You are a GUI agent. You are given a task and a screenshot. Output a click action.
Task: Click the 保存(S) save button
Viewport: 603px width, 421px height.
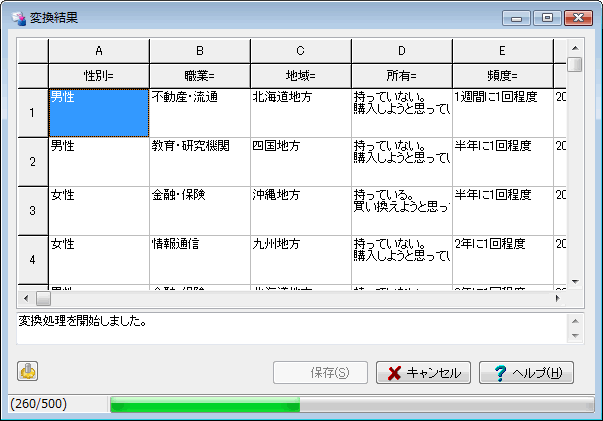pos(321,373)
